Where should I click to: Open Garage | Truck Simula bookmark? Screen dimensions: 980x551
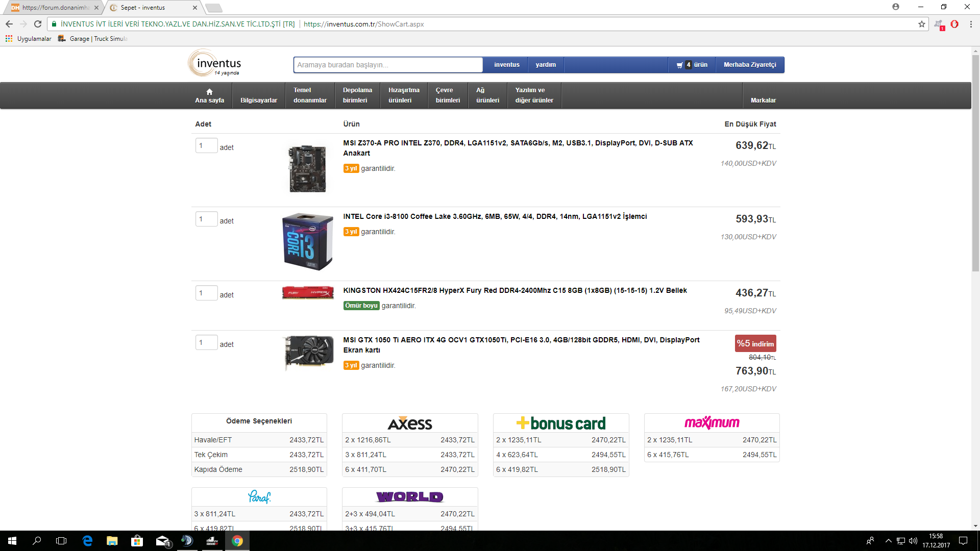(x=93, y=39)
